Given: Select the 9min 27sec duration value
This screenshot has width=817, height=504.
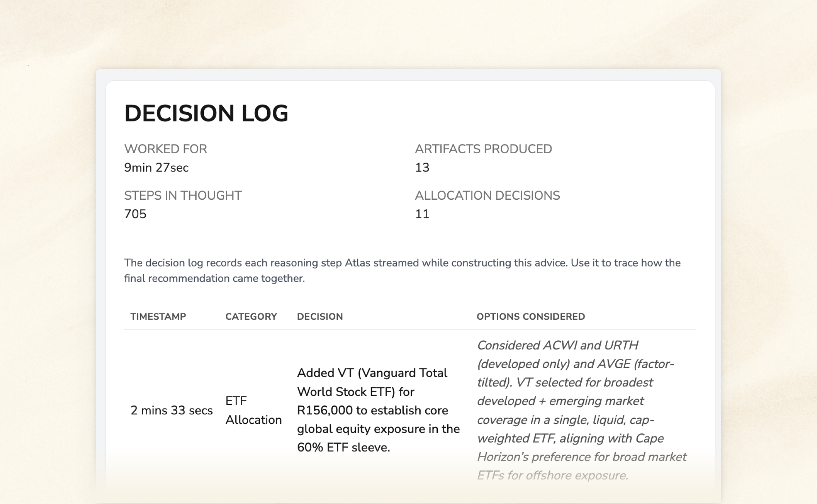Looking at the screenshot, I should pyautogui.click(x=156, y=168).
